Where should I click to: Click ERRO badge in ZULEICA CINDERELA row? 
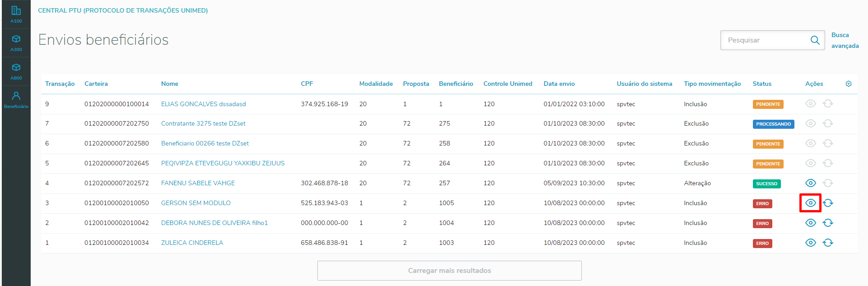pos(762,243)
